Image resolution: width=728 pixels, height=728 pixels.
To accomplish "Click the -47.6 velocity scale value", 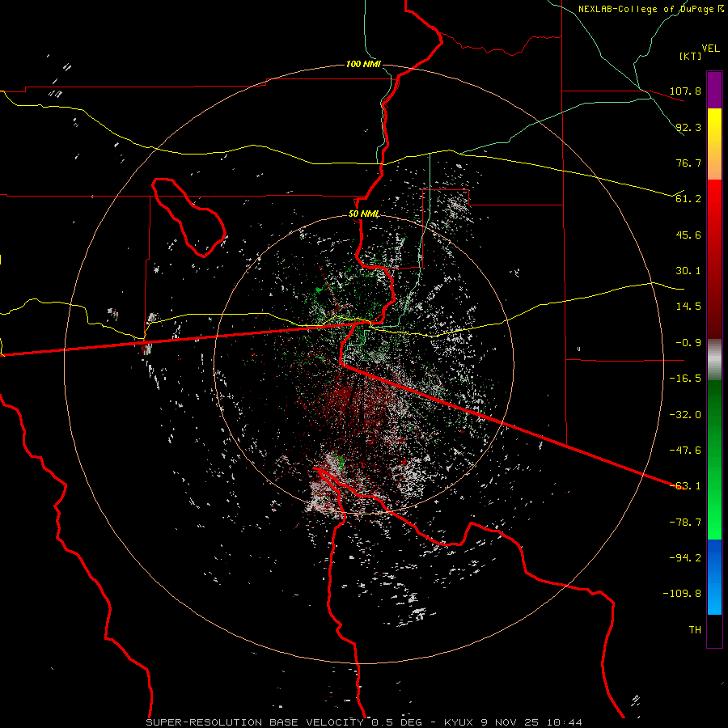I will 685,451.
